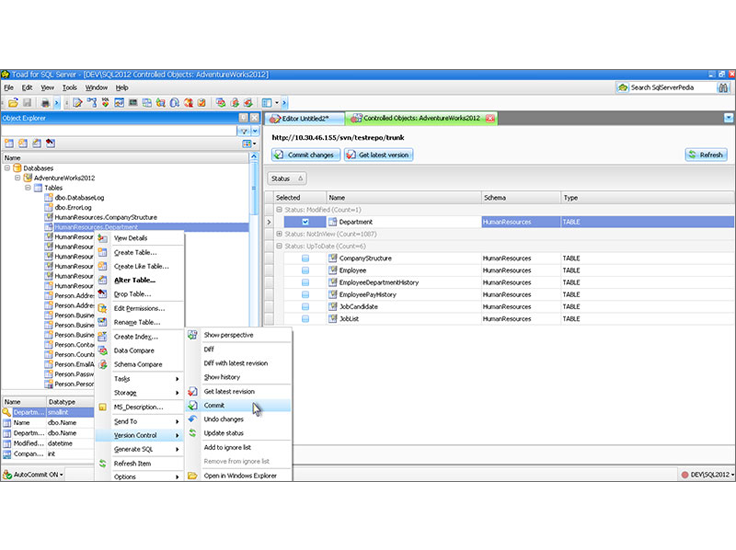The image size is (736, 550).
Task: Click the Get latest revision icon
Action: coord(192,391)
